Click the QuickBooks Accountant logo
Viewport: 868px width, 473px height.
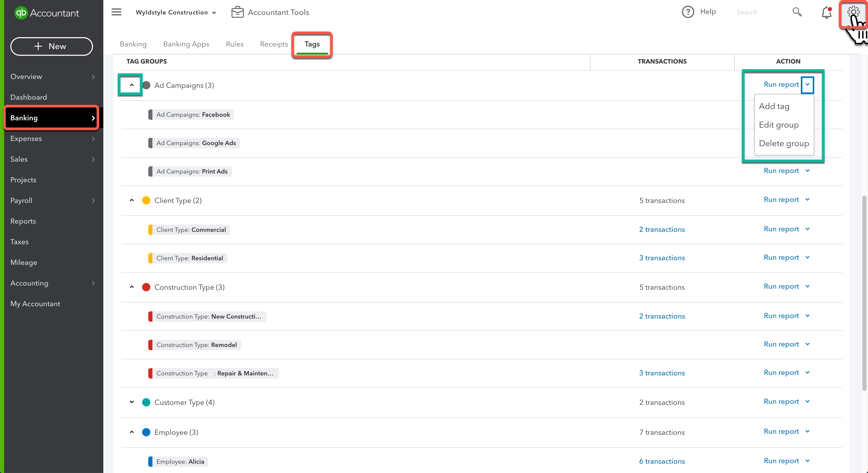[x=47, y=13]
